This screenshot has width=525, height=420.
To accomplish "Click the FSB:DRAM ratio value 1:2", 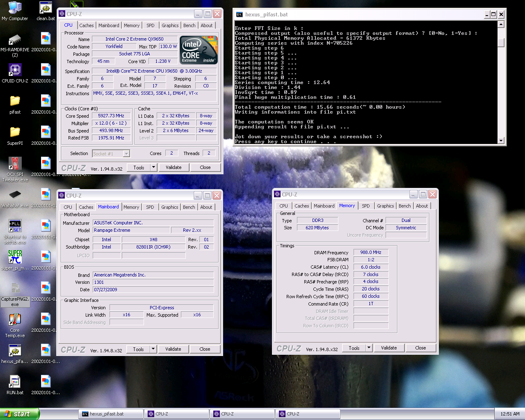I will click(x=371, y=260).
